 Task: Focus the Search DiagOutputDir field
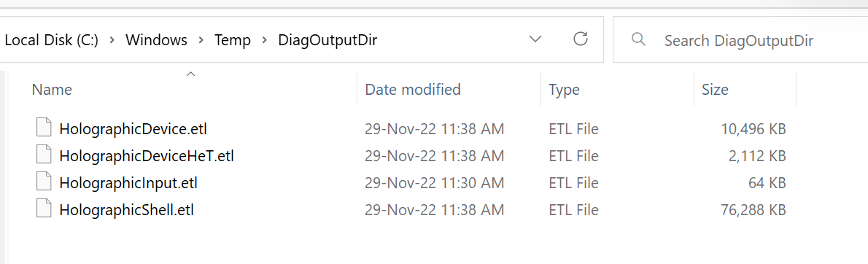coord(740,40)
